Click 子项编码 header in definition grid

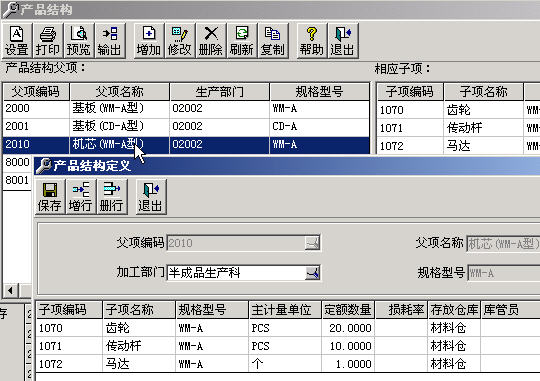tap(69, 310)
